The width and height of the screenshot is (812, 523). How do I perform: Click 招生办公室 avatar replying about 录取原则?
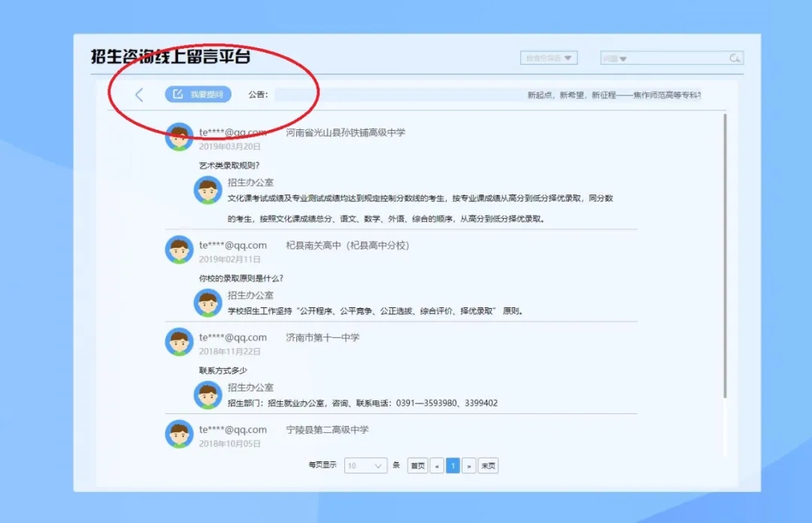(208, 303)
